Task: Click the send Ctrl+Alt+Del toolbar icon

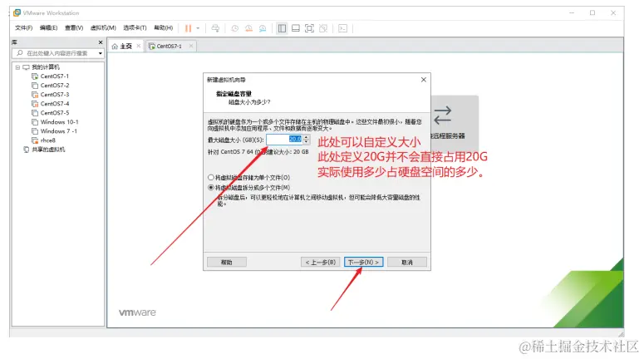Action: click(215, 28)
